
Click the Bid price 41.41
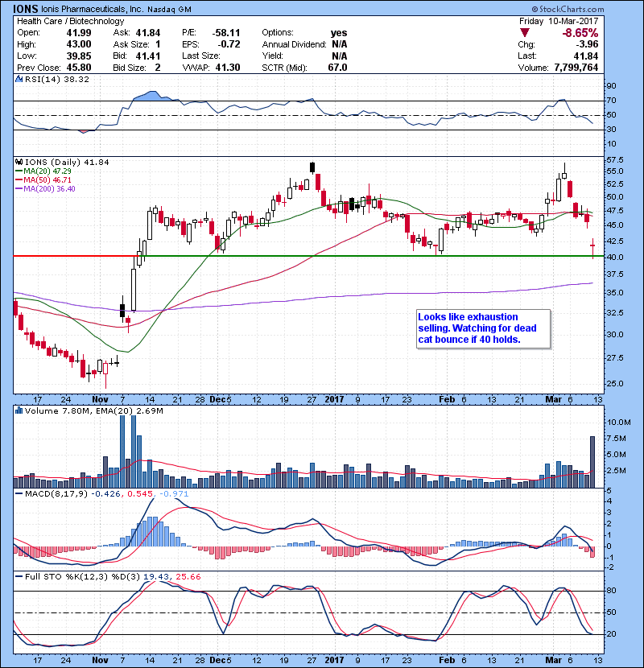pyautogui.click(x=148, y=56)
